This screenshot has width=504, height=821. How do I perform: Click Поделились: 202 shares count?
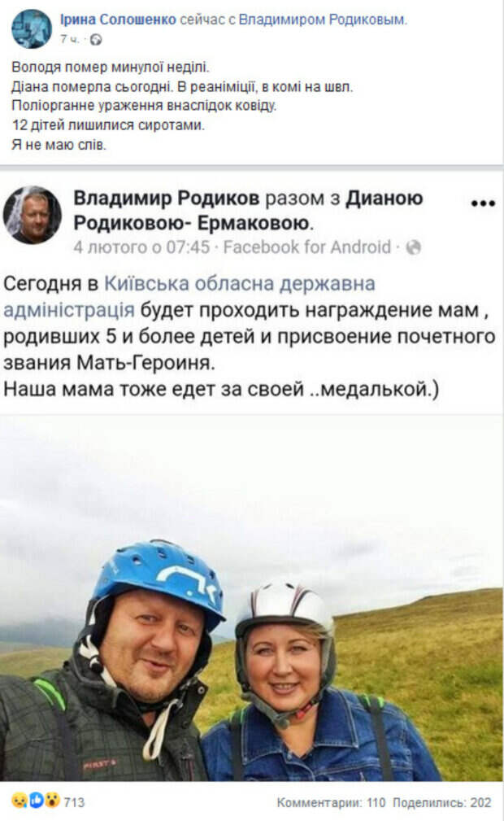click(442, 802)
